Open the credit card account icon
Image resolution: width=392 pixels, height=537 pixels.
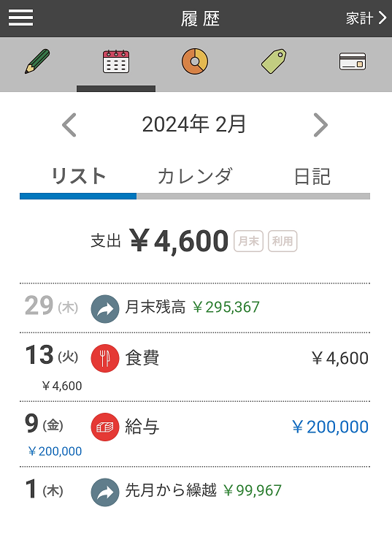pyautogui.click(x=353, y=61)
